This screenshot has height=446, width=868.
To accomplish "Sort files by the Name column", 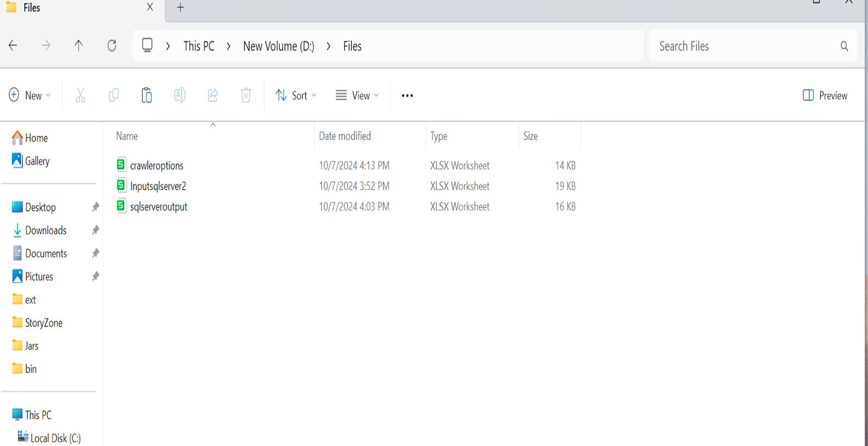I will (127, 136).
